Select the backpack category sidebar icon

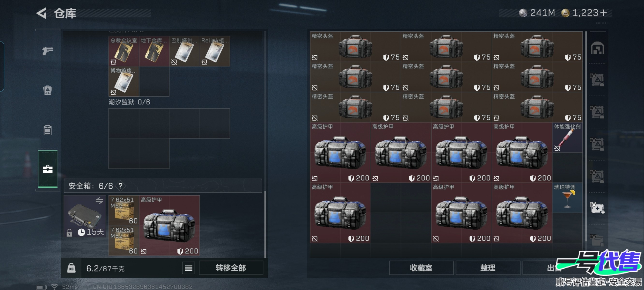[47, 90]
